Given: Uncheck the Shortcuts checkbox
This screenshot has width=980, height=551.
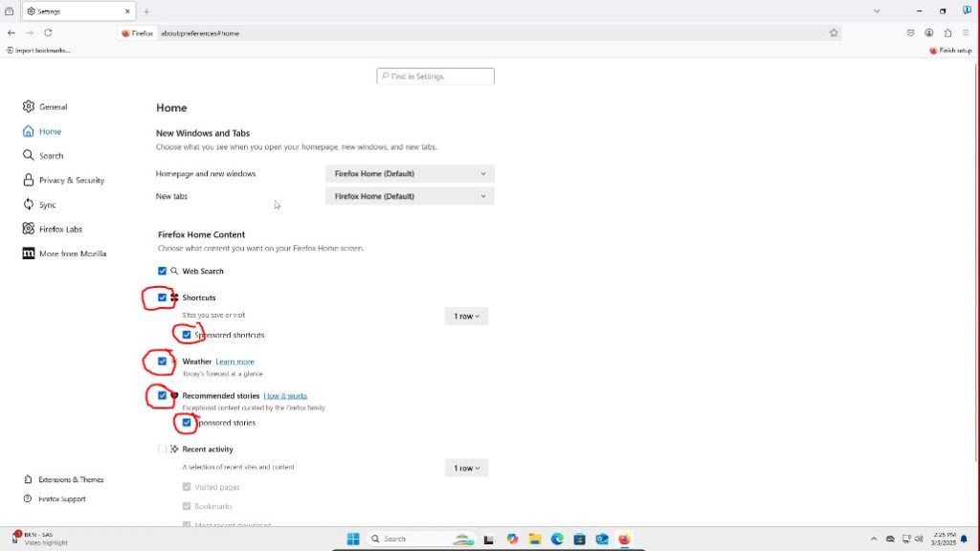Looking at the screenshot, I should point(162,298).
